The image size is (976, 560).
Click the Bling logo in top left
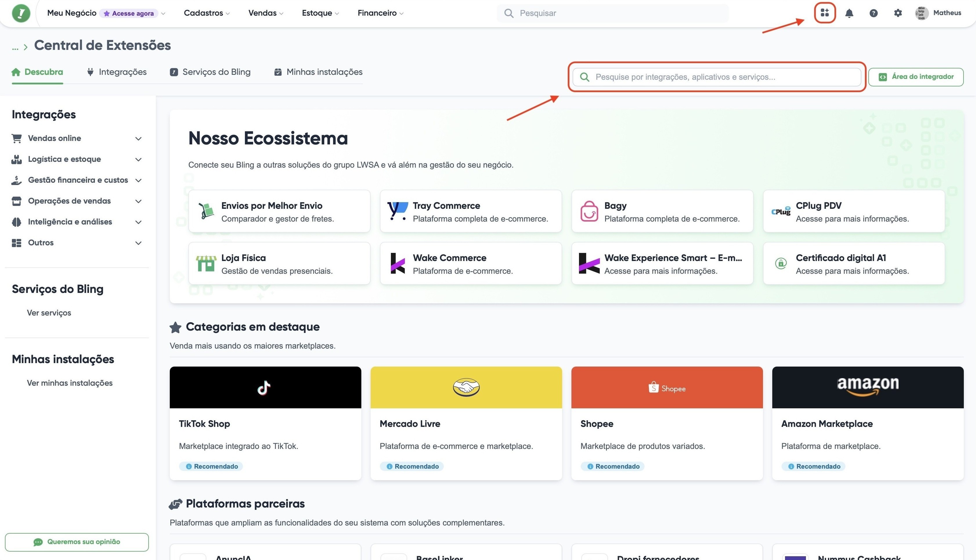tap(21, 13)
